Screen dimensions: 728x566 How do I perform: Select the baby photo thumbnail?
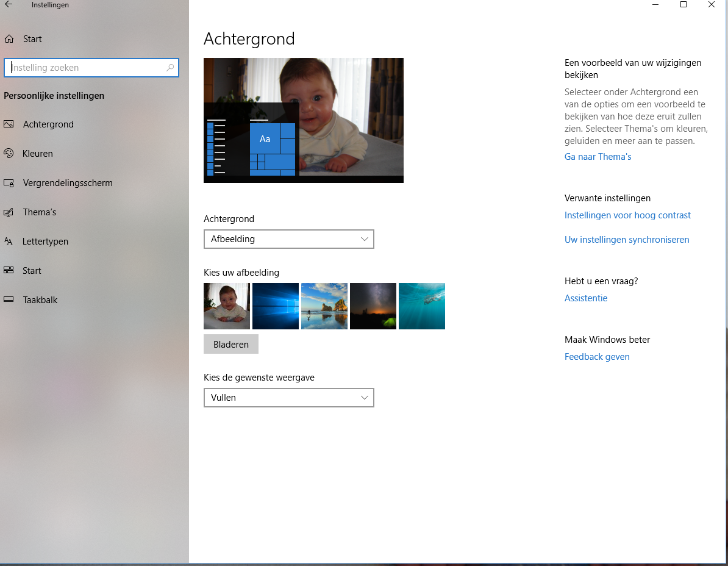click(227, 306)
